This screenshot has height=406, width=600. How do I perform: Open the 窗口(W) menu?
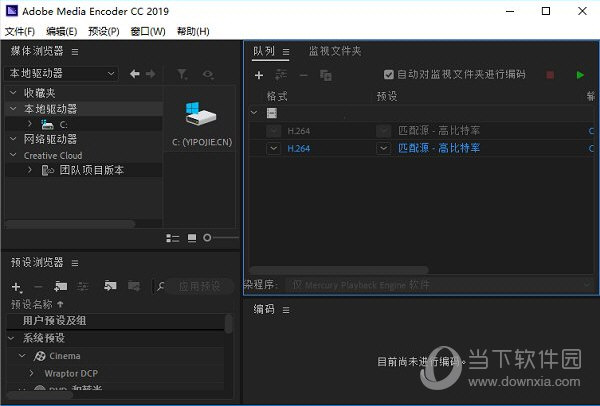pos(148,31)
